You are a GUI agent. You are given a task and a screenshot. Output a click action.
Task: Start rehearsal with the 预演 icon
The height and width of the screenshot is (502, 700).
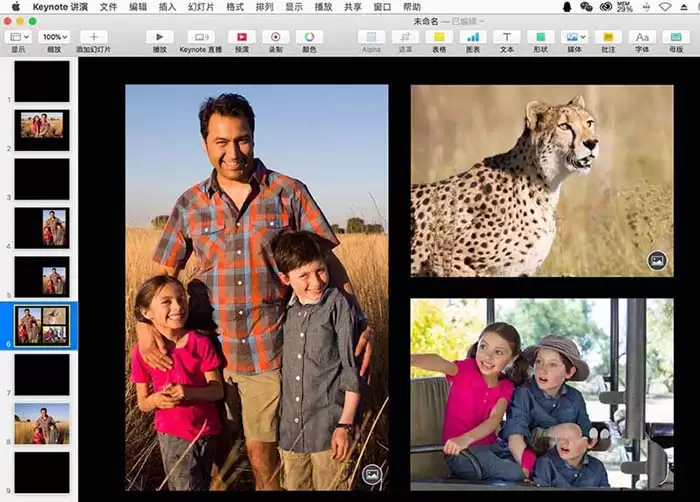coord(242,37)
